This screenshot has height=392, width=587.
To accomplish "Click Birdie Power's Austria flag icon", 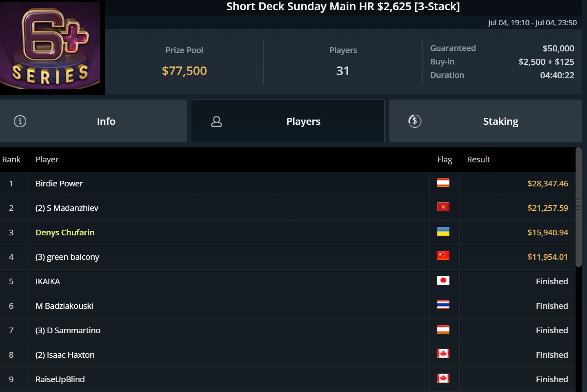I will [443, 183].
